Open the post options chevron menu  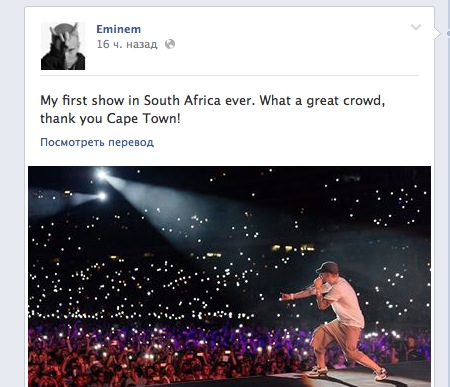click(x=416, y=27)
